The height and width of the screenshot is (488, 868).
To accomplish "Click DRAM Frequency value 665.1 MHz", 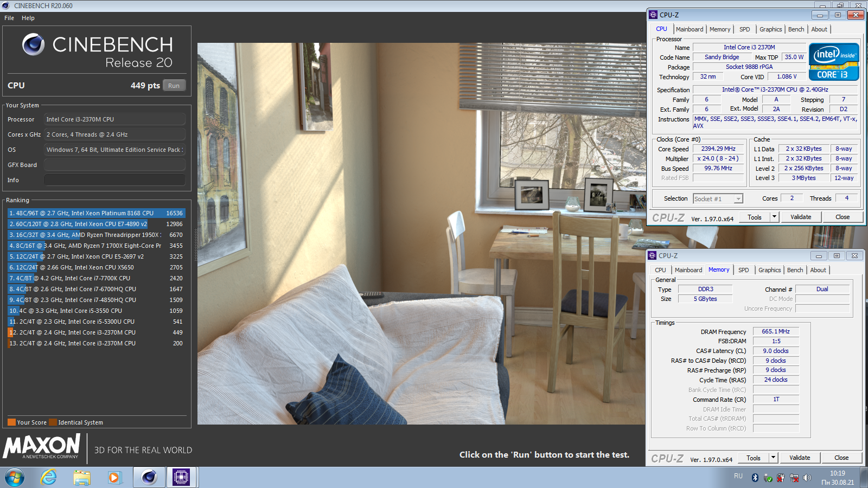I will coord(776,331).
